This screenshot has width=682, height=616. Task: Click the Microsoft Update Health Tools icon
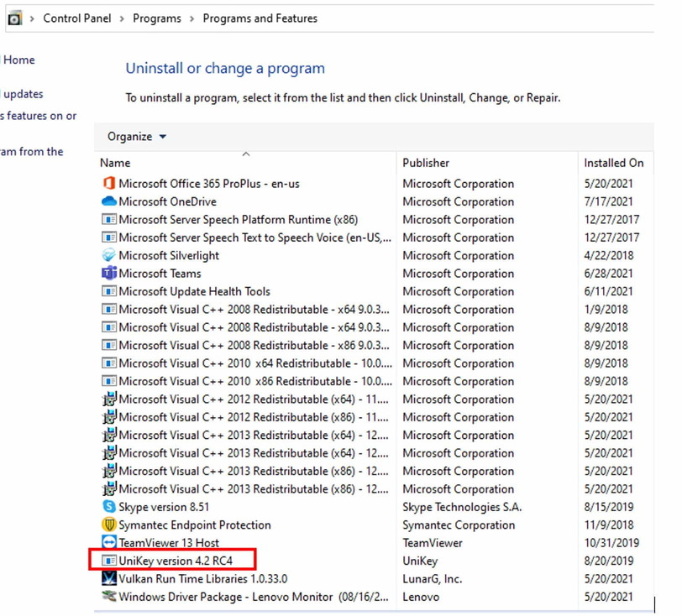point(108,291)
